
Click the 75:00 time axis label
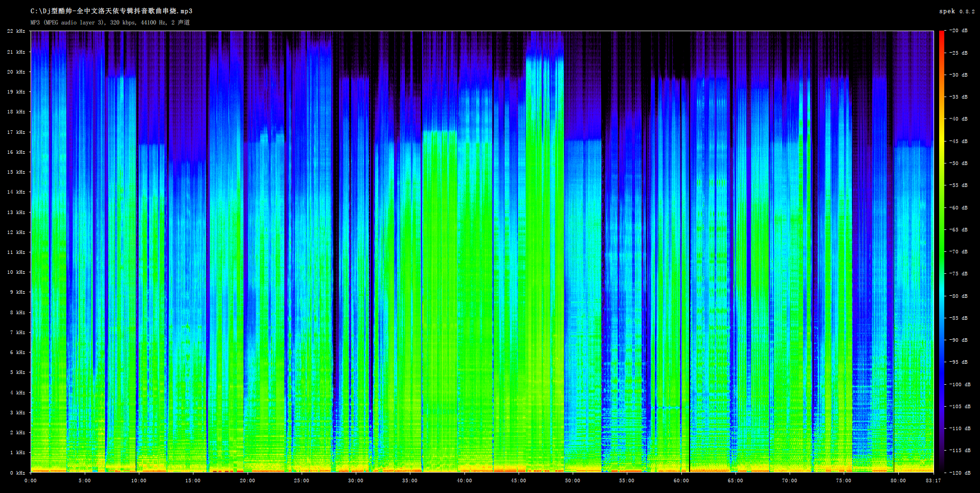(843, 481)
